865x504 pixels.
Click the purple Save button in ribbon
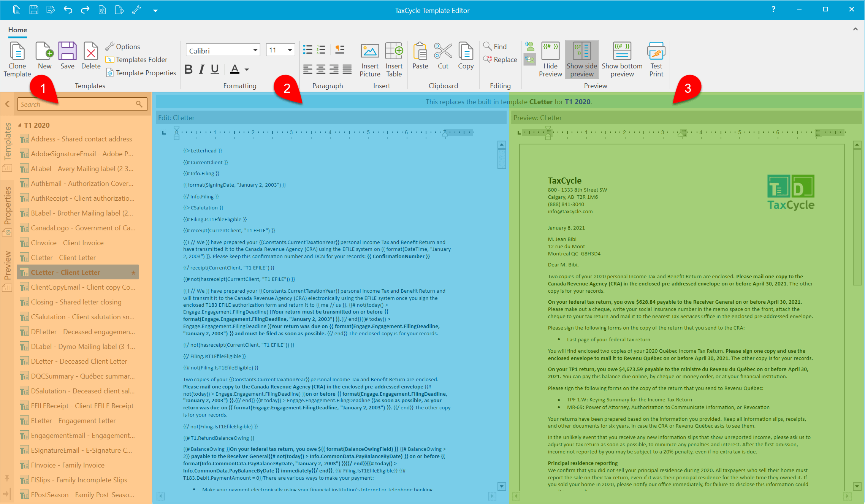(67, 56)
